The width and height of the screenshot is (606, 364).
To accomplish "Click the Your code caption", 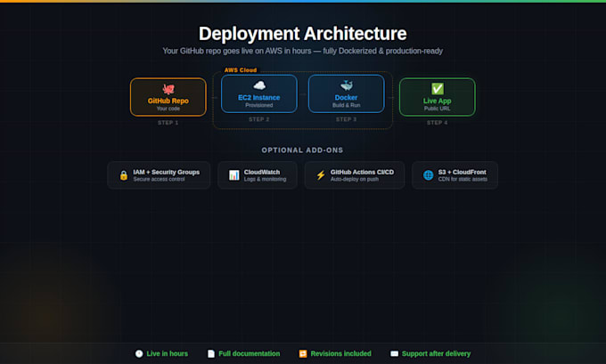I will click(168, 109).
